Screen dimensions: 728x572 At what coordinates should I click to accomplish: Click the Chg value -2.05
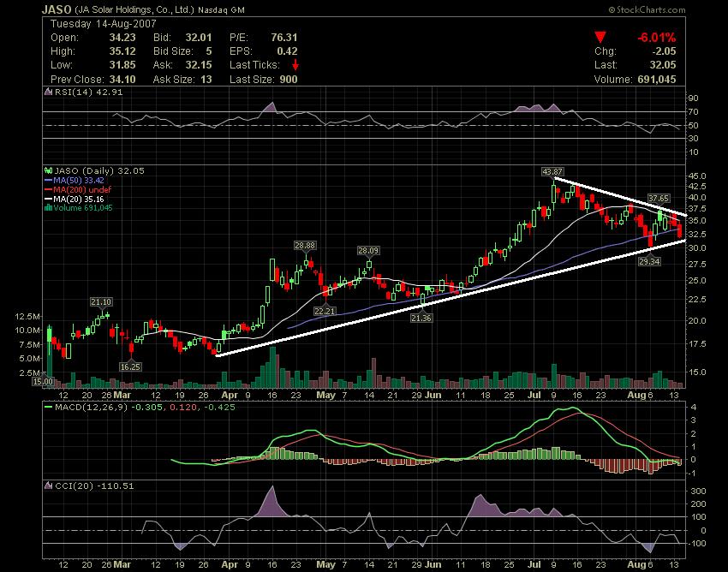pos(663,51)
